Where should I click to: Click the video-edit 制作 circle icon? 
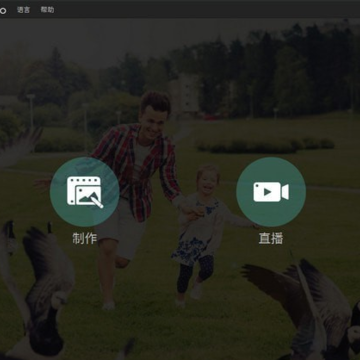(85, 192)
